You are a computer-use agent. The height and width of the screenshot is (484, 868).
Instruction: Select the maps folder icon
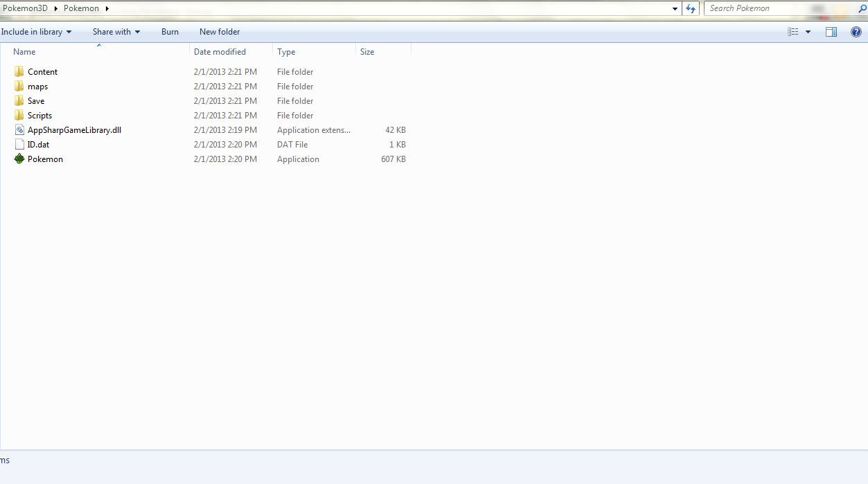click(x=19, y=87)
